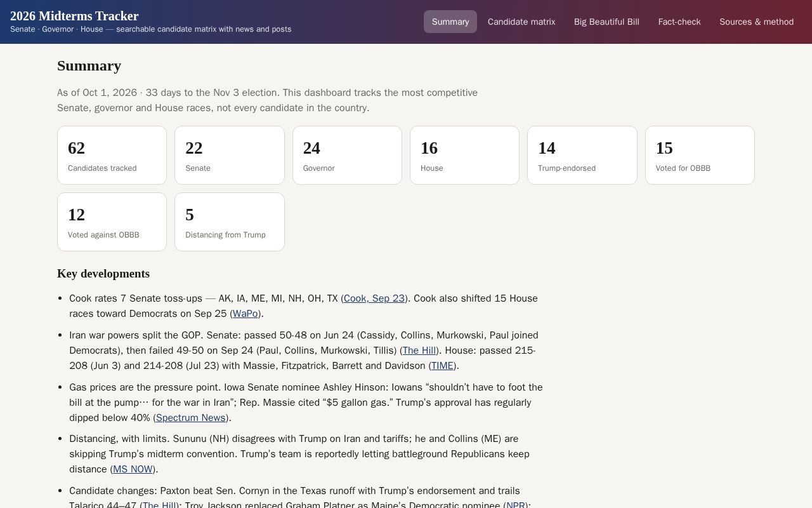
Task: Click the 'As of Oct 1, 2026' intro text
Action: [267, 100]
